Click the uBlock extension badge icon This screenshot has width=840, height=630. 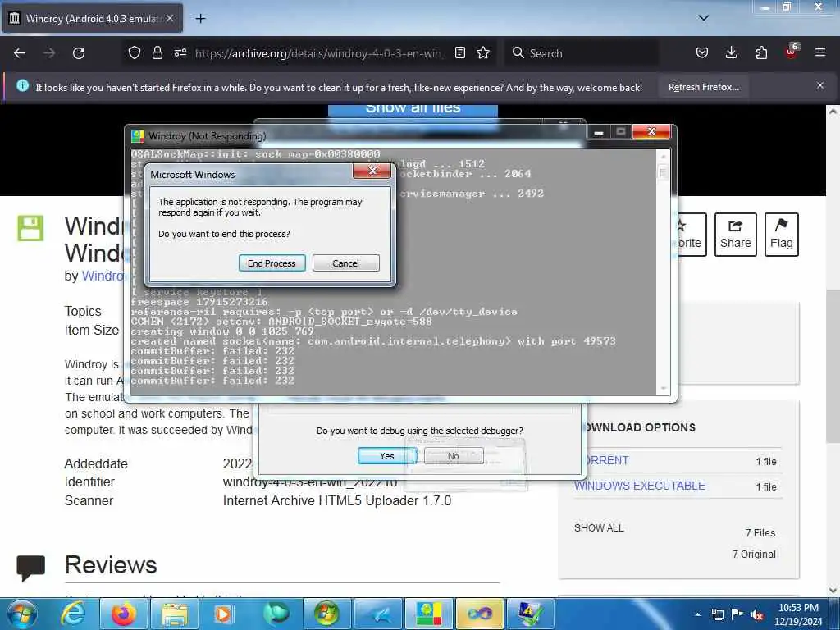[792, 52]
